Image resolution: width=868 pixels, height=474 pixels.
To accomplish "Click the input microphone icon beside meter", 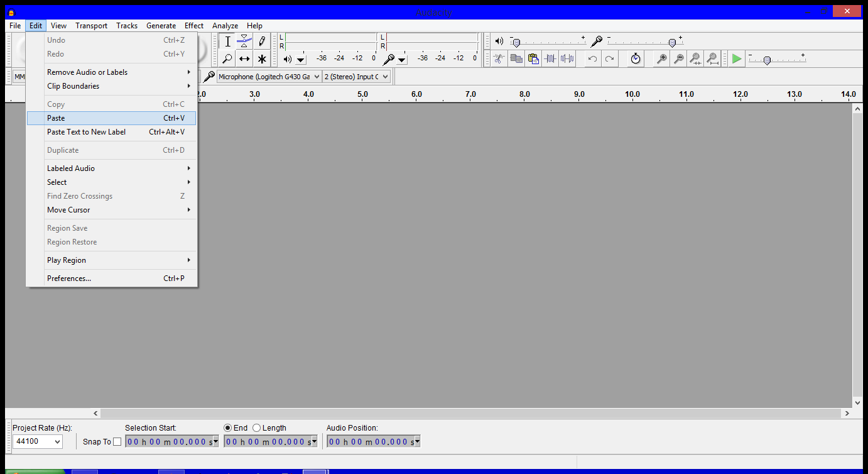I will point(389,59).
